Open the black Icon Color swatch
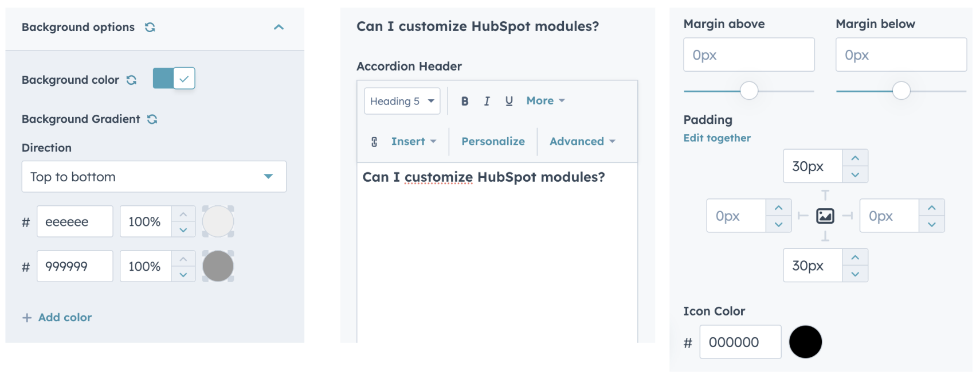 click(805, 342)
